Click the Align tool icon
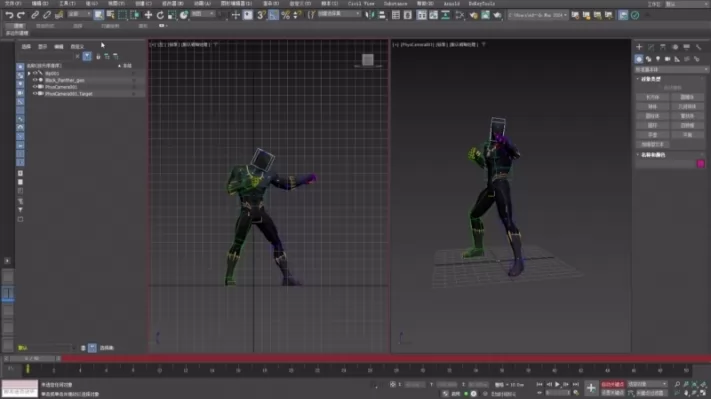The width and height of the screenshot is (711, 399). click(x=382, y=15)
